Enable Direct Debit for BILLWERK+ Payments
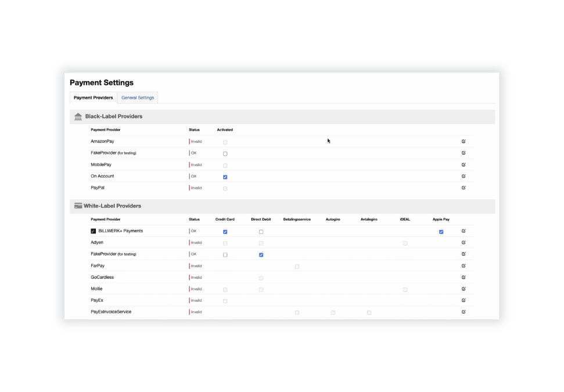 261,232
